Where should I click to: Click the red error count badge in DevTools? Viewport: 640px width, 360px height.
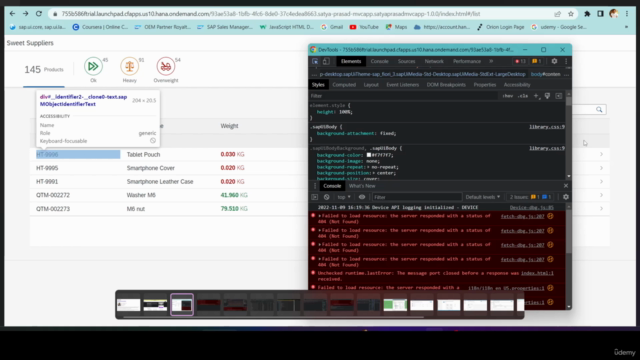coord(520,61)
